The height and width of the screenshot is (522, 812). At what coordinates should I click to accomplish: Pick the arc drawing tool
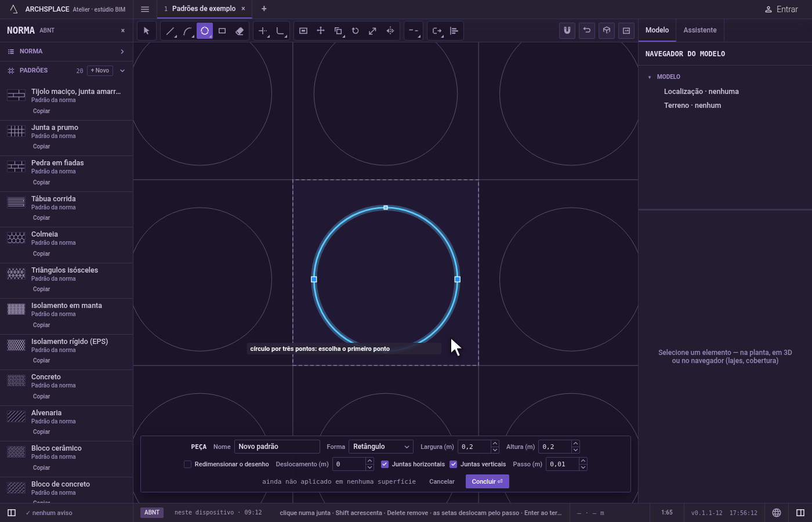tap(187, 31)
